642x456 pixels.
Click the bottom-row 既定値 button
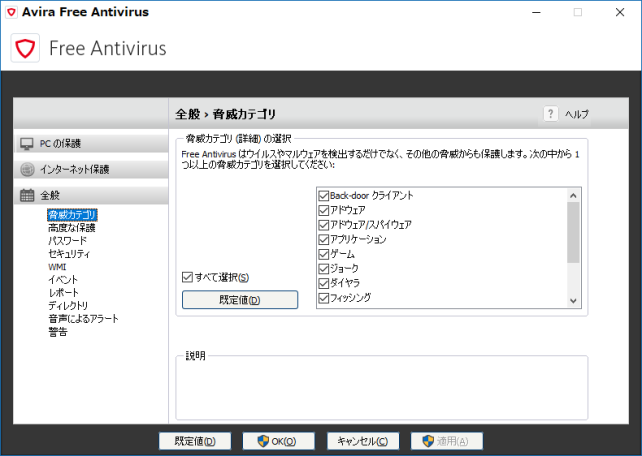click(195, 441)
